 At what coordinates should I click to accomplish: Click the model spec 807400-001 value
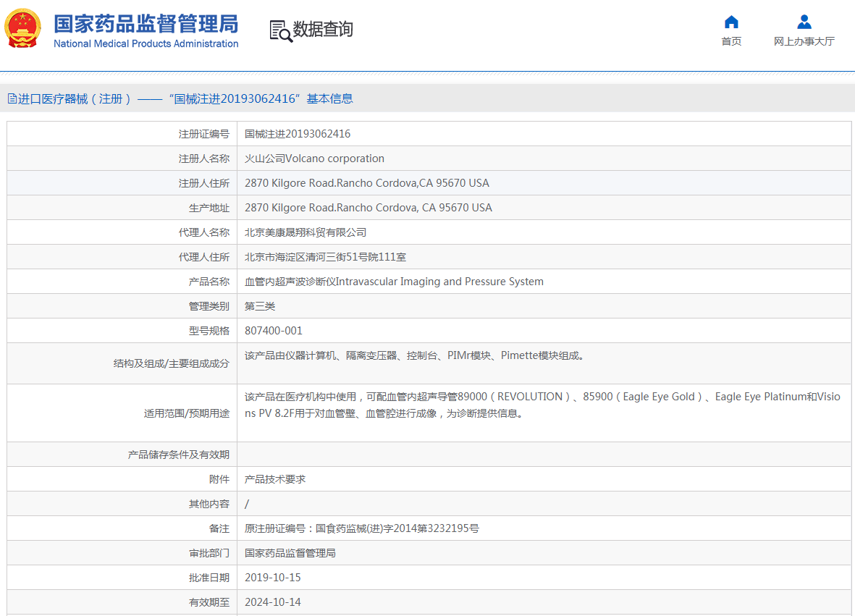pyautogui.click(x=274, y=331)
